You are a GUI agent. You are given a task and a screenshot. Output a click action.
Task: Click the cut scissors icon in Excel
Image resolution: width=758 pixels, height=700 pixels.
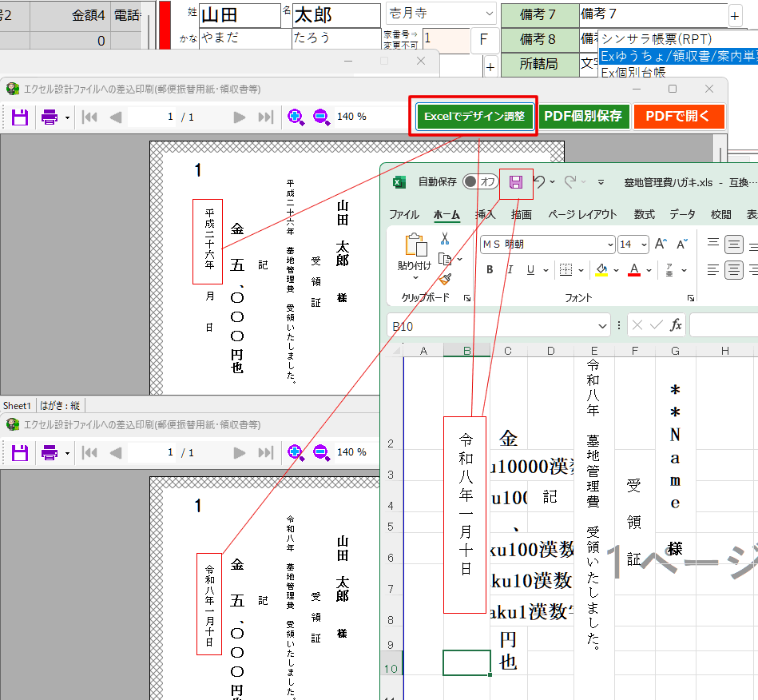pos(445,238)
